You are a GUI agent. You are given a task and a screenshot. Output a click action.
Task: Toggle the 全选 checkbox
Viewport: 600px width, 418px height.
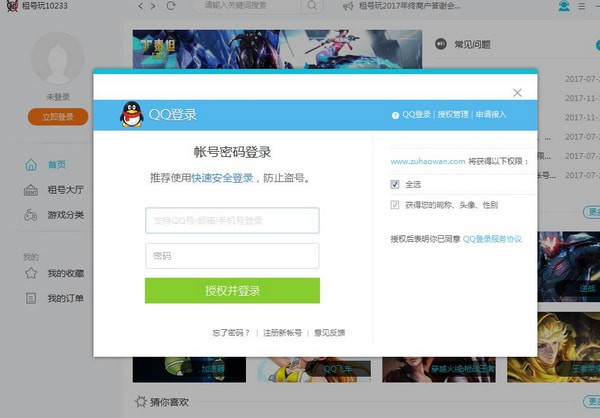point(395,185)
